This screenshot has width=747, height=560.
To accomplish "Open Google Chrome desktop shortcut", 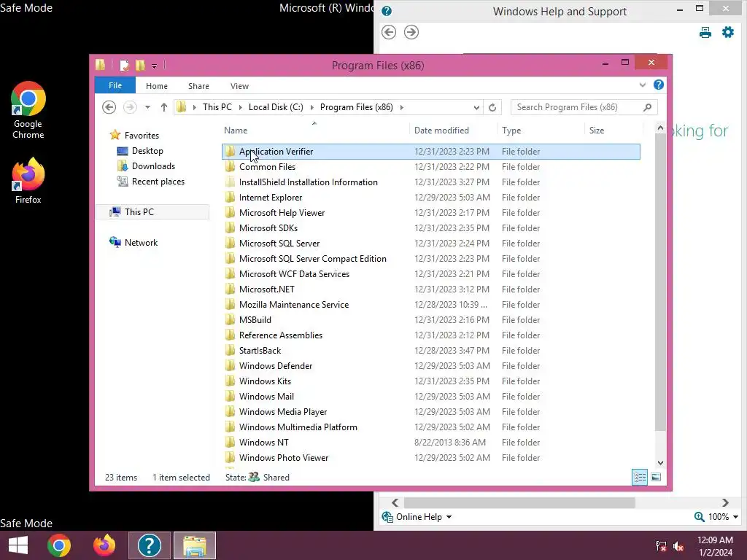I will click(28, 110).
